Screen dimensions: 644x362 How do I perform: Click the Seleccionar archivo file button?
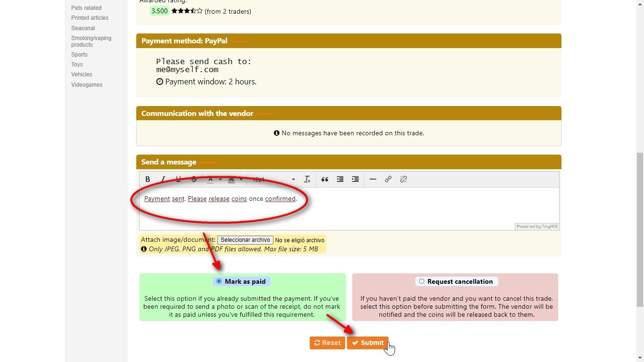click(x=245, y=240)
